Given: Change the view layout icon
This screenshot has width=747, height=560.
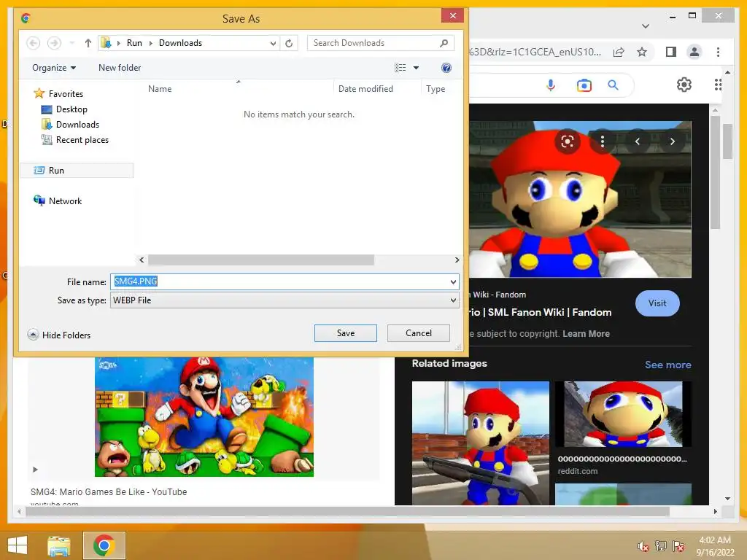Looking at the screenshot, I should click(400, 68).
